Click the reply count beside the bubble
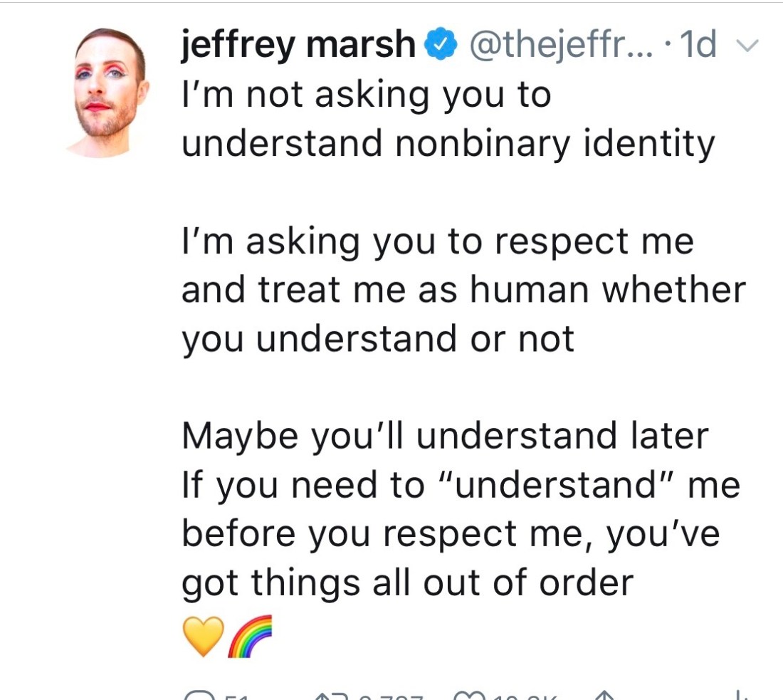The image size is (783, 700). tap(238, 697)
